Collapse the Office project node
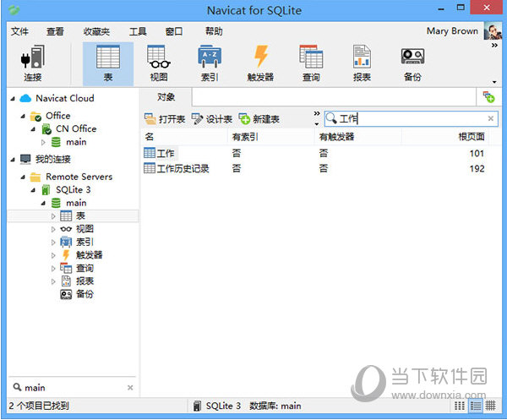Viewport: 507px width, 420px height. click(x=23, y=117)
